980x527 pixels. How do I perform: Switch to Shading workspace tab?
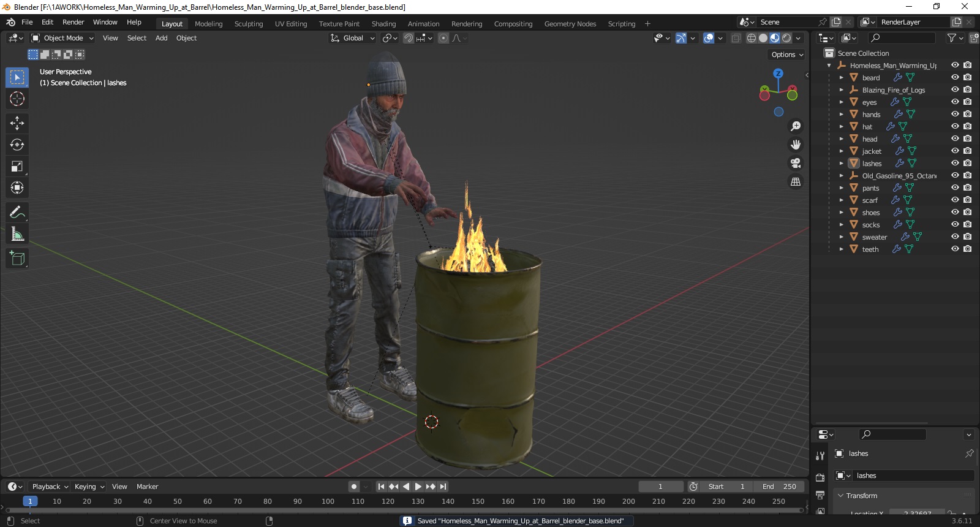coord(383,24)
